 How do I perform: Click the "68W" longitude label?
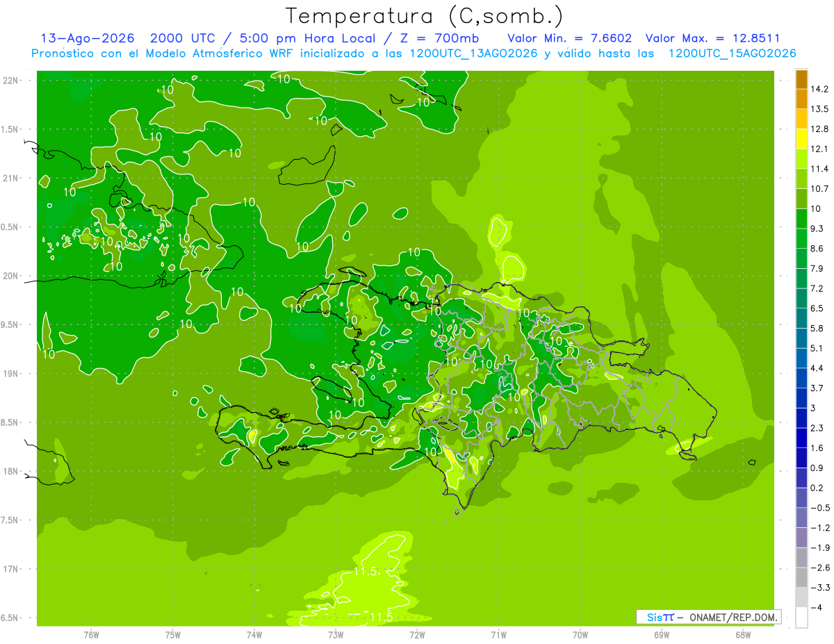click(743, 635)
